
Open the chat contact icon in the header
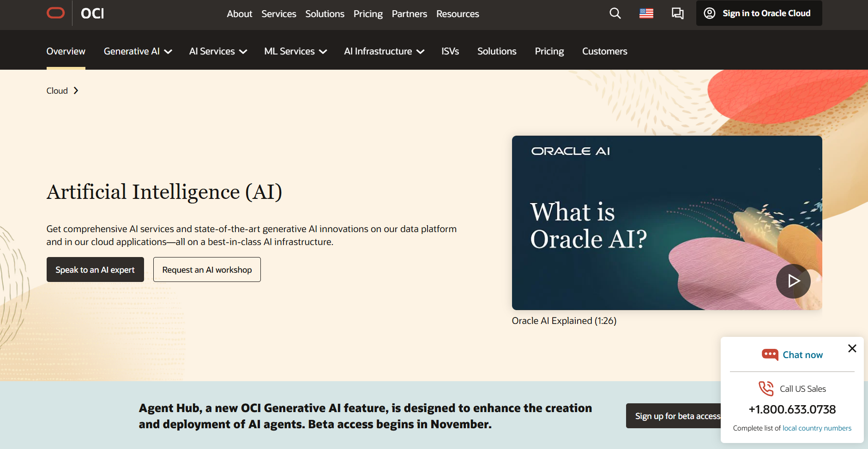[x=677, y=13]
